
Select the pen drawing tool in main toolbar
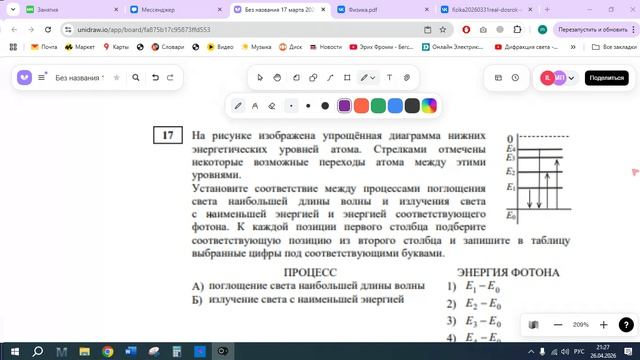364,78
